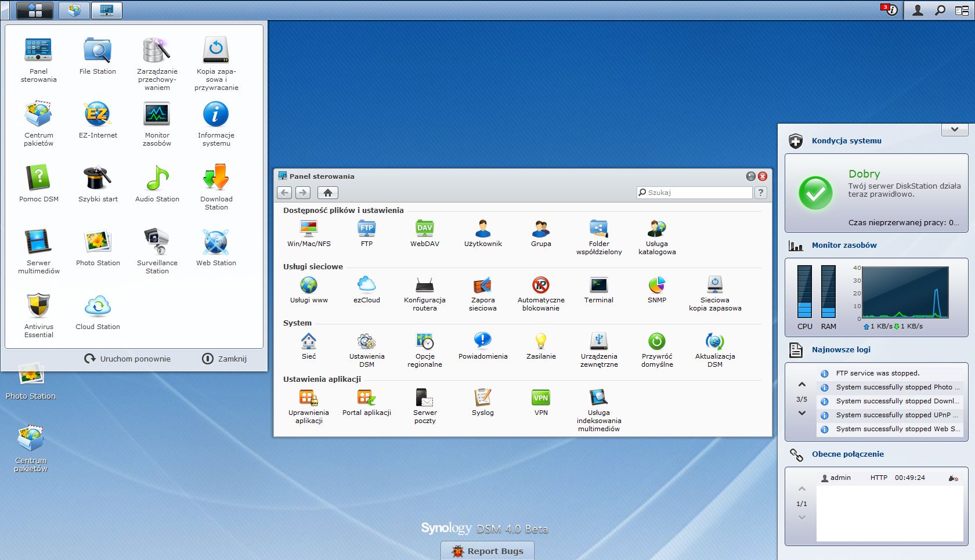Open Usługa katalogowa
The image size is (975, 560).
pyautogui.click(x=657, y=237)
